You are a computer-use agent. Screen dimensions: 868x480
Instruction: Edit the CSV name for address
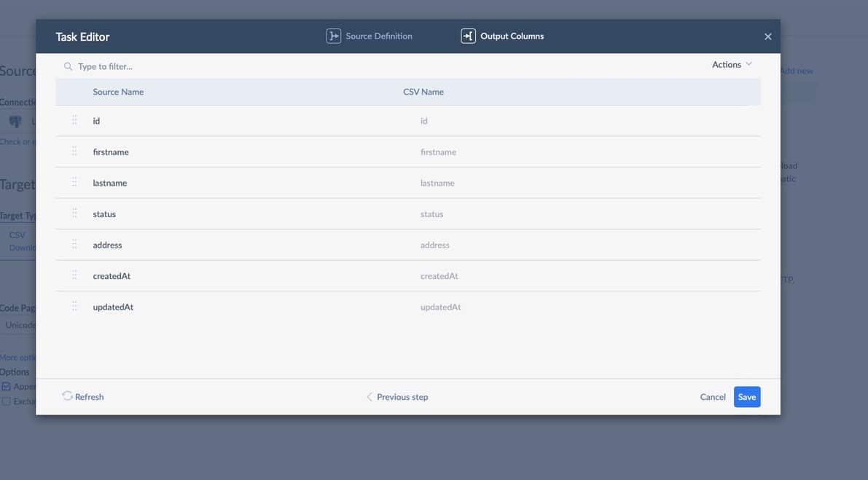coord(435,245)
